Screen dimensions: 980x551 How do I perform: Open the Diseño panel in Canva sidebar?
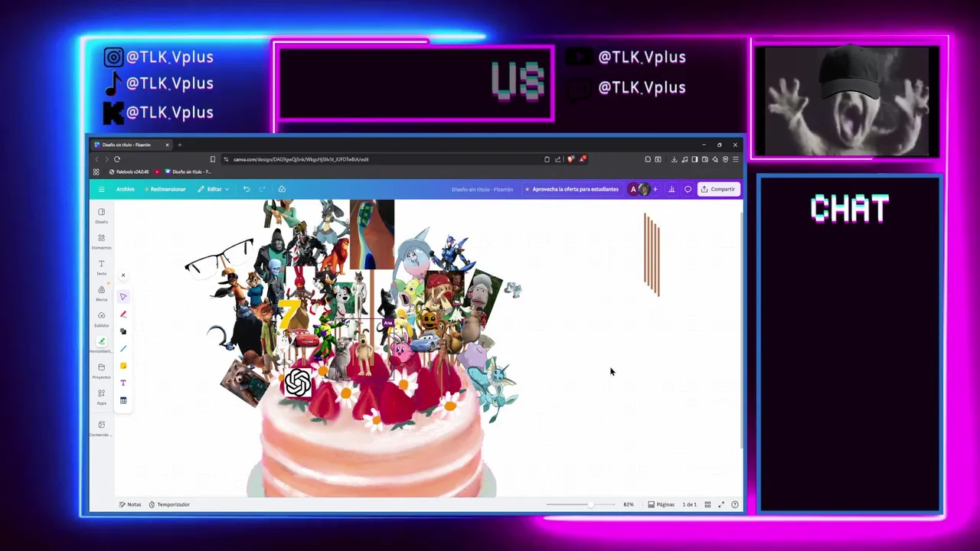click(x=101, y=215)
